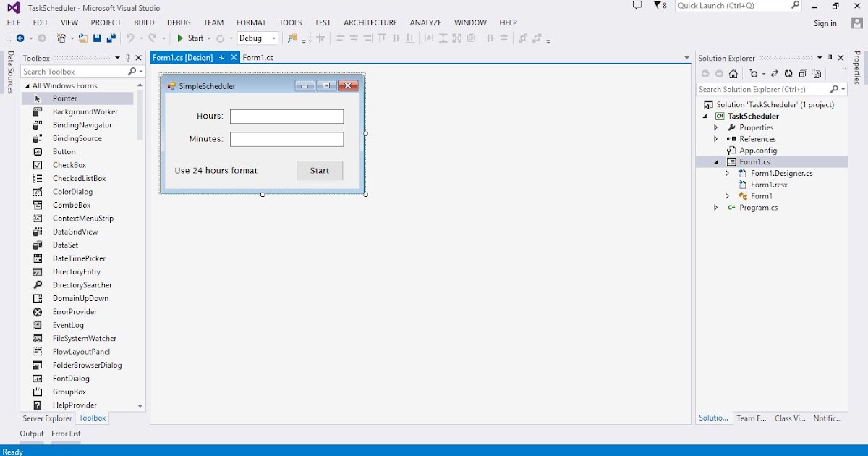Viewport: 868px width, 456px height.
Task: Click the Save All toolbar icon
Action: (111, 38)
